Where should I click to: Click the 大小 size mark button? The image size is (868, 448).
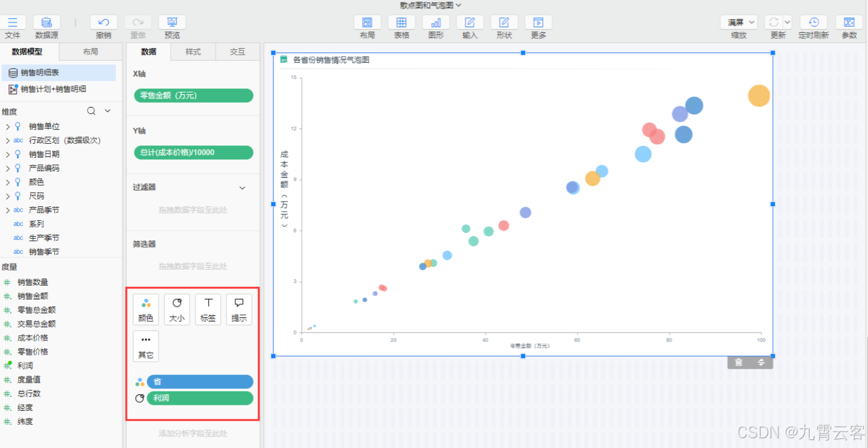click(177, 309)
